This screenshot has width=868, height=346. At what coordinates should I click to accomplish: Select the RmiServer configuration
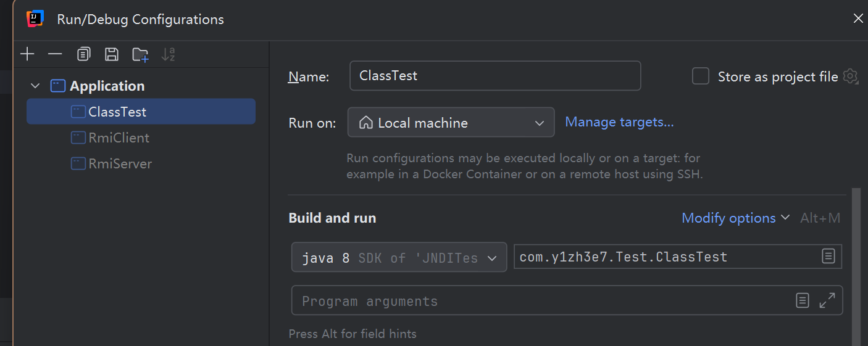(120, 163)
